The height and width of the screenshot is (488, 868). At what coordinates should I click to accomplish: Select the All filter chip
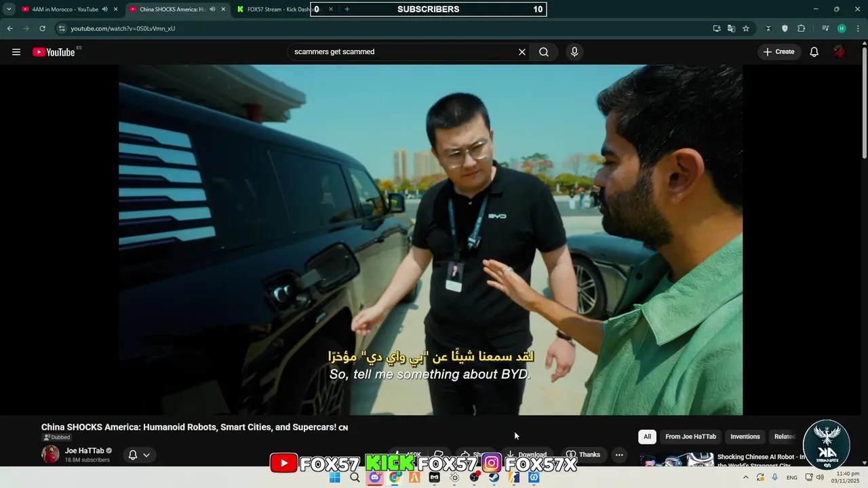click(647, 436)
